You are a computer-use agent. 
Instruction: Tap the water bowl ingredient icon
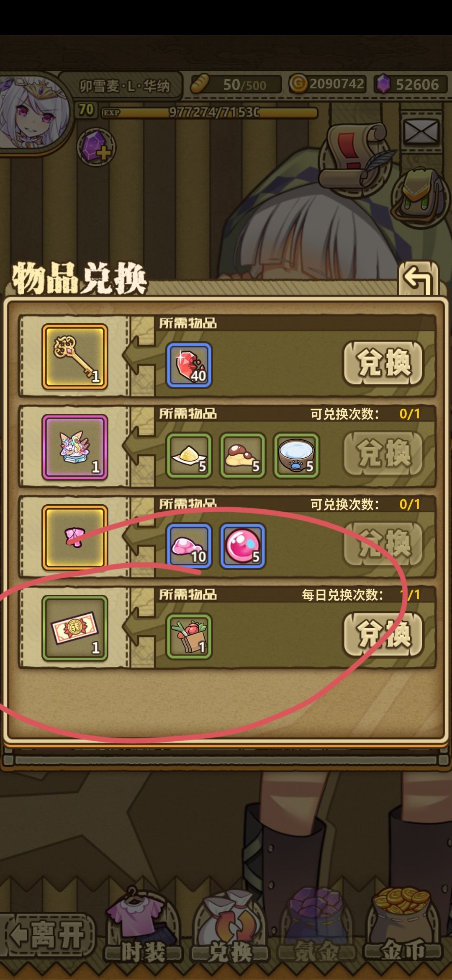(x=296, y=456)
